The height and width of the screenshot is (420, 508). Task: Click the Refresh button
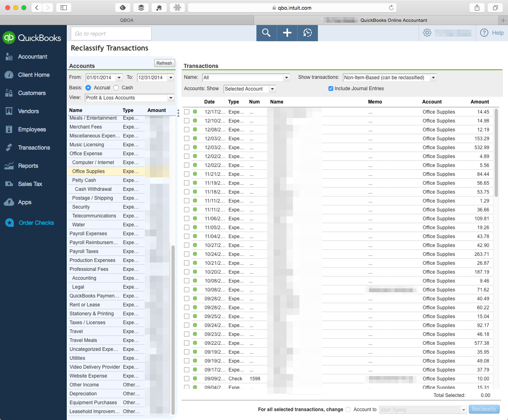point(164,63)
